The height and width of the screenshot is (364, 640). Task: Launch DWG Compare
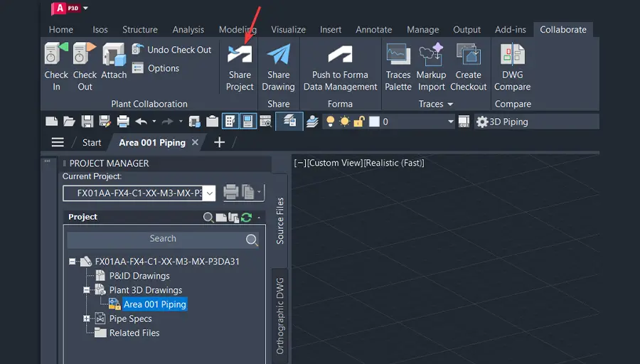pos(512,68)
